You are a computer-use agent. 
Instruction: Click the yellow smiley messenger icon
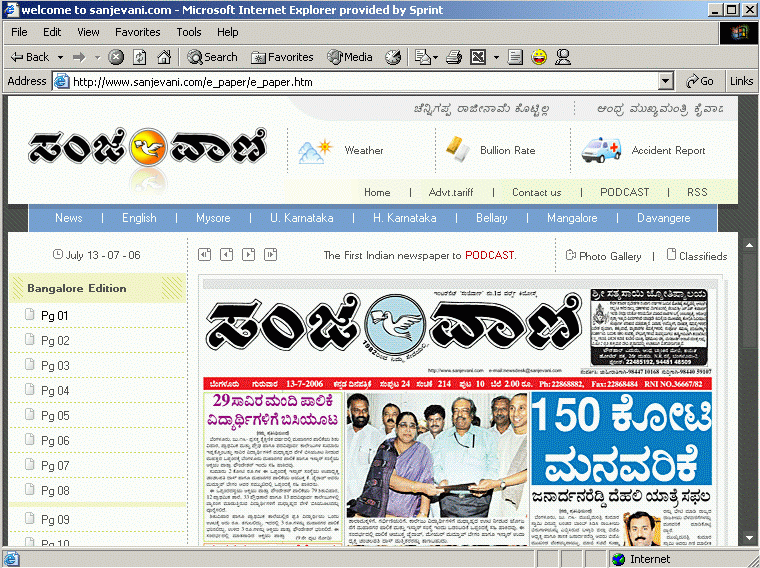539,57
